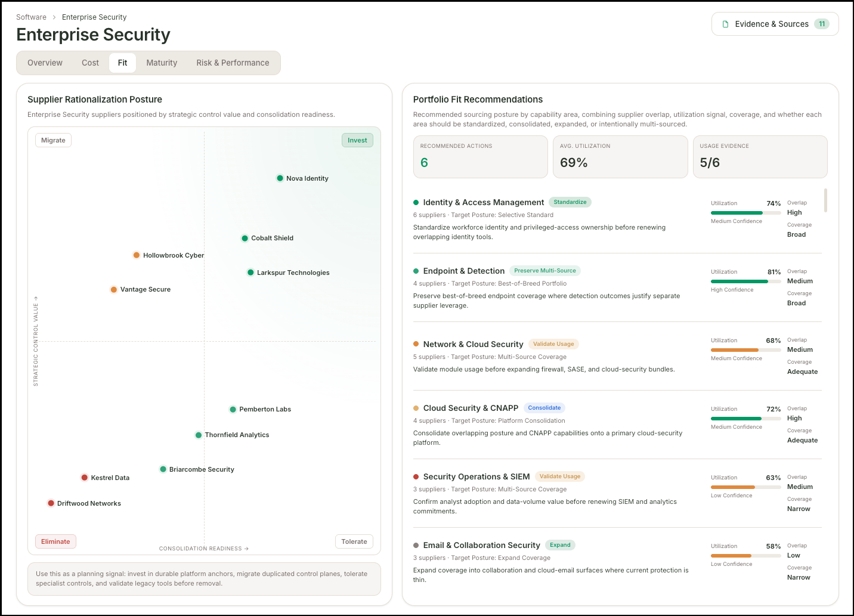The height and width of the screenshot is (616, 854).
Task: Click the Eliminate quadrant label
Action: 55,541
